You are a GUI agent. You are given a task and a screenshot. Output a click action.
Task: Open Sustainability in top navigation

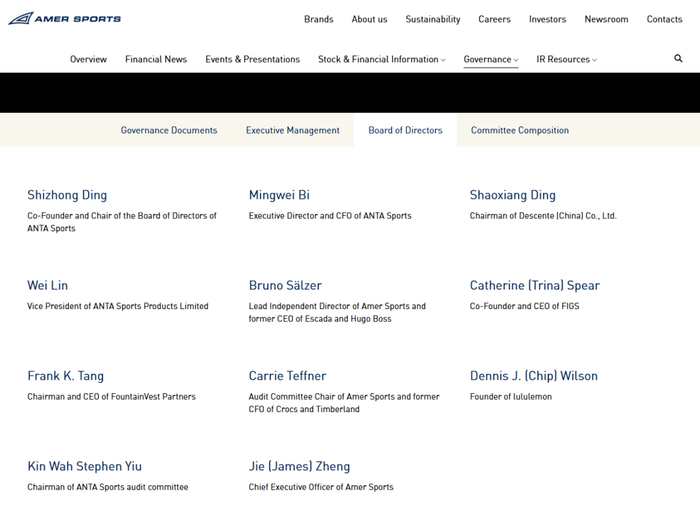coord(433,19)
